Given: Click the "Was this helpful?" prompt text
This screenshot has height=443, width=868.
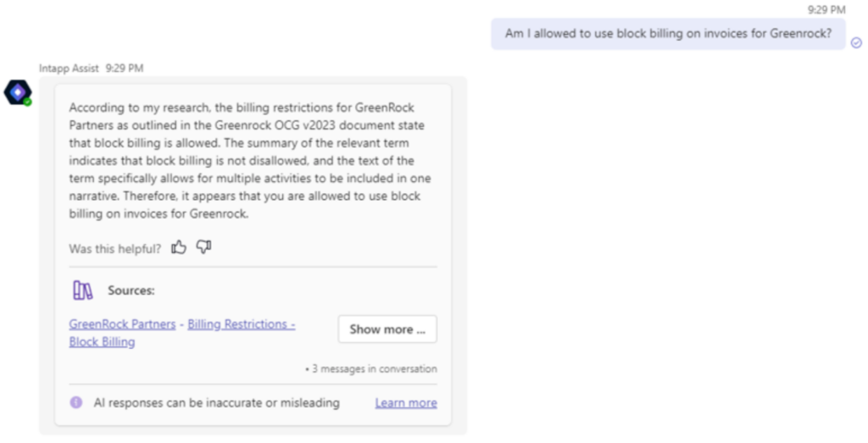Looking at the screenshot, I should pos(114,248).
